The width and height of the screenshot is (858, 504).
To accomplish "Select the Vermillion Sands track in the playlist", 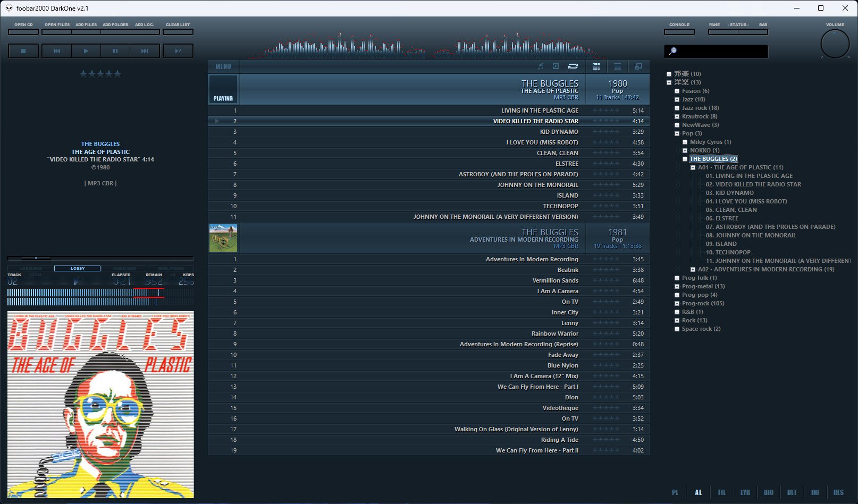I will click(x=428, y=280).
